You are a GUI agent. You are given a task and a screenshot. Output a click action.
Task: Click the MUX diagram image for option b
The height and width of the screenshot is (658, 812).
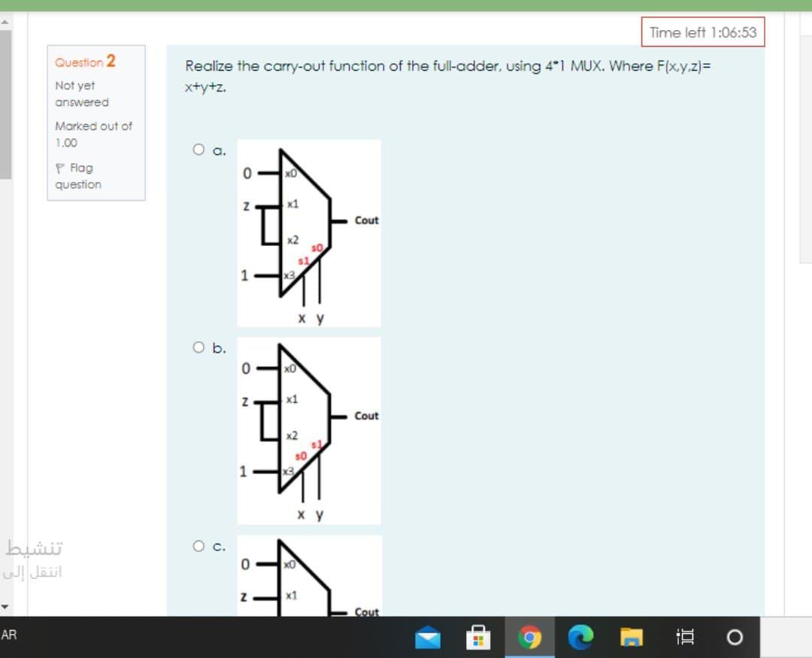tap(309, 430)
